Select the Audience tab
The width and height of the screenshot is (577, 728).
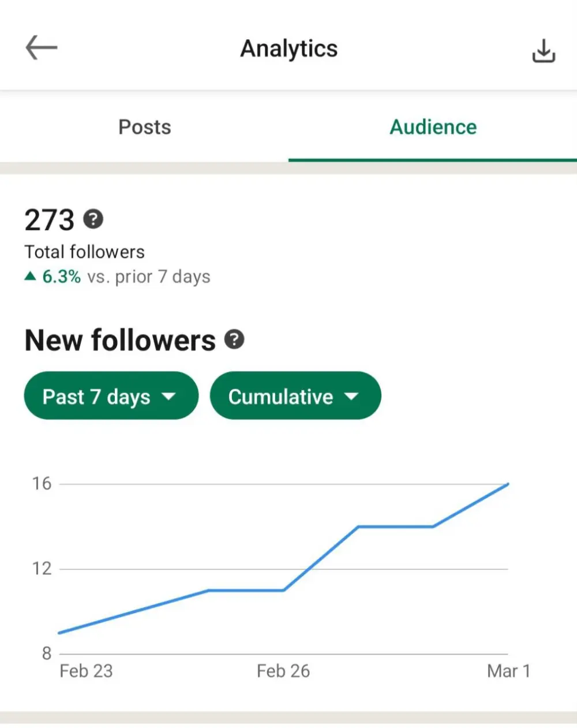[433, 127]
